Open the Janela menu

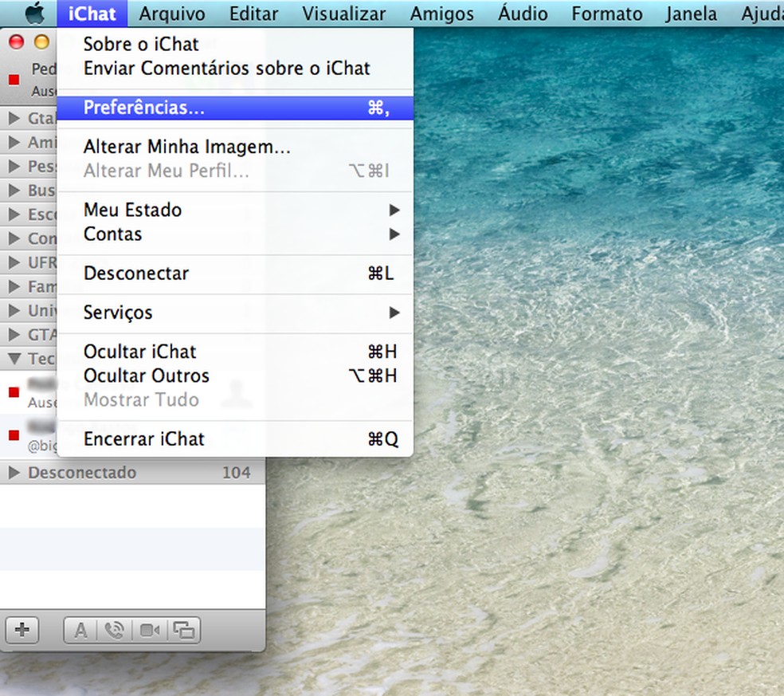point(691,14)
